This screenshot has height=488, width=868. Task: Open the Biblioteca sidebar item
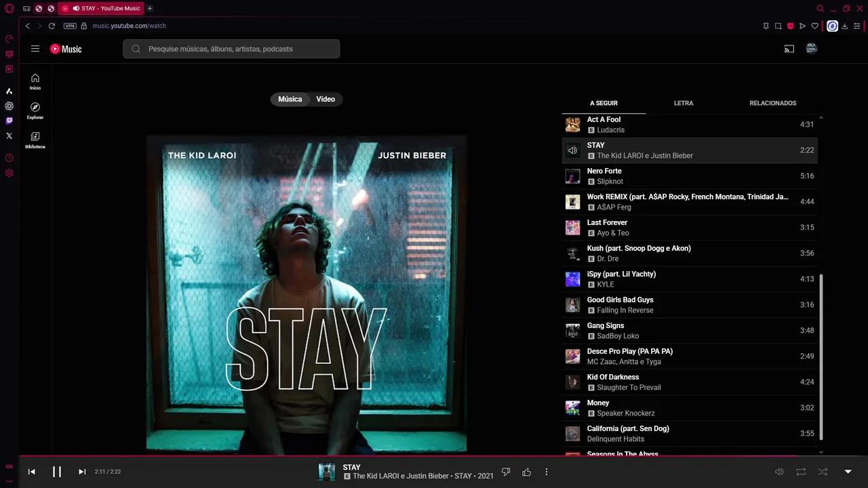click(x=35, y=140)
